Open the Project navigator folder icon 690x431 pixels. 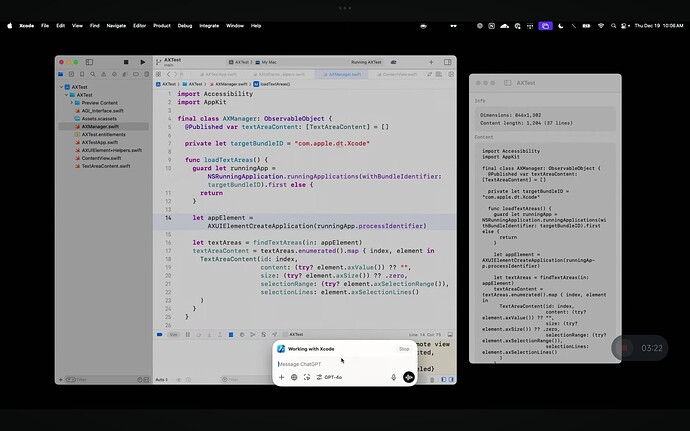tap(61, 74)
